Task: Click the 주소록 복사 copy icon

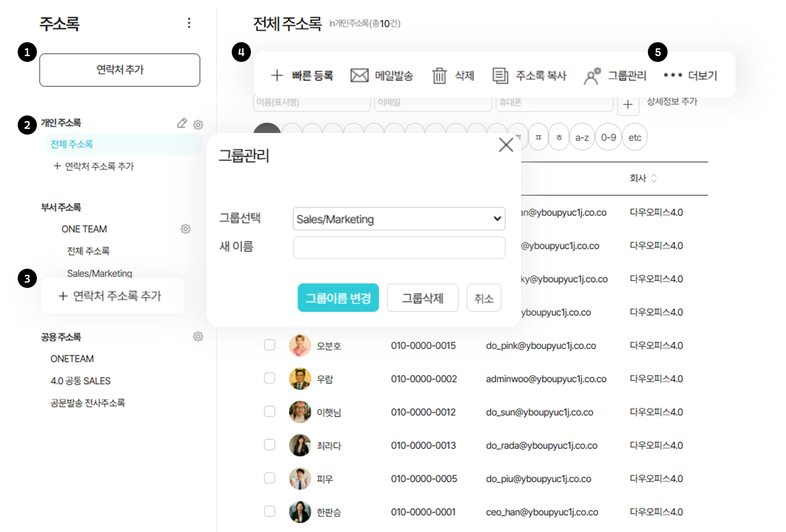Action: pos(500,76)
